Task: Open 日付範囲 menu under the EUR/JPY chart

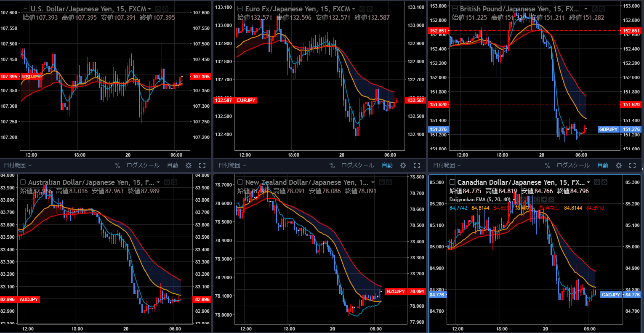Action: tap(232, 165)
